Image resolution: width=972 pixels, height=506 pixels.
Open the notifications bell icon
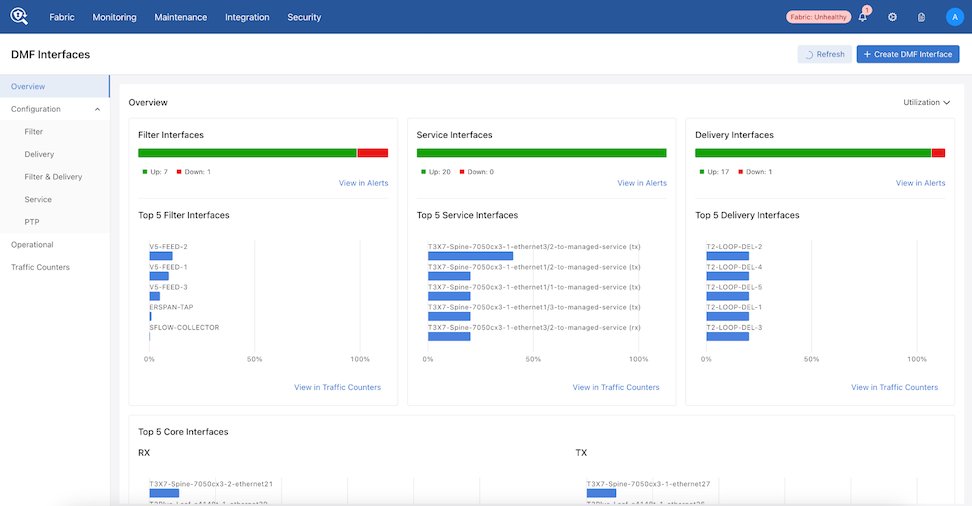click(x=863, y=17)
